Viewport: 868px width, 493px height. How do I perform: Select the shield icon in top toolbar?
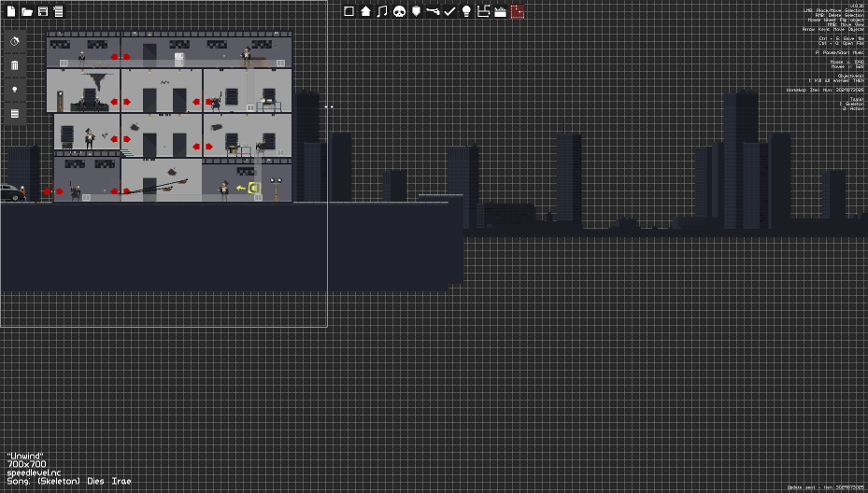click(x=416, y=11)
